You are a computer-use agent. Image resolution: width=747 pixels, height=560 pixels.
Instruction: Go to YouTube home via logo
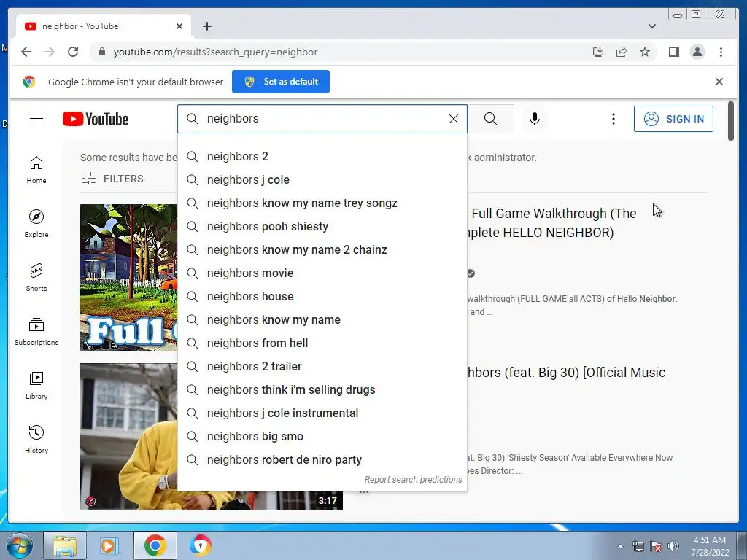96,119
